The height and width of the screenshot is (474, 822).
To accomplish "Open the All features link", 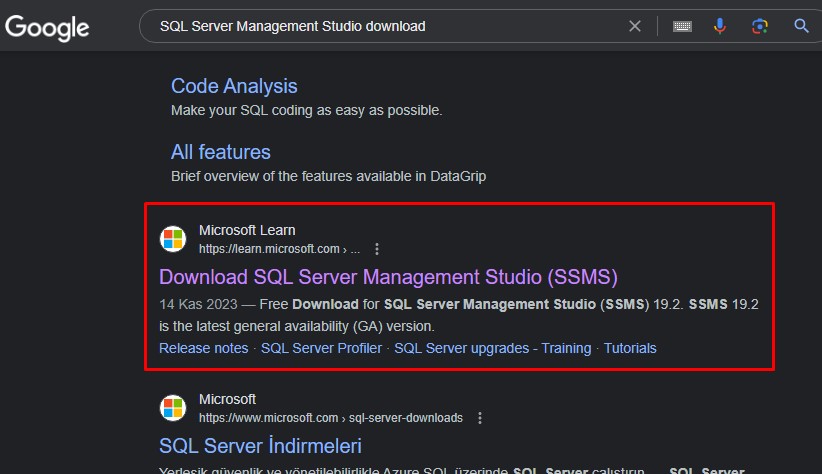I will (221, 152).
